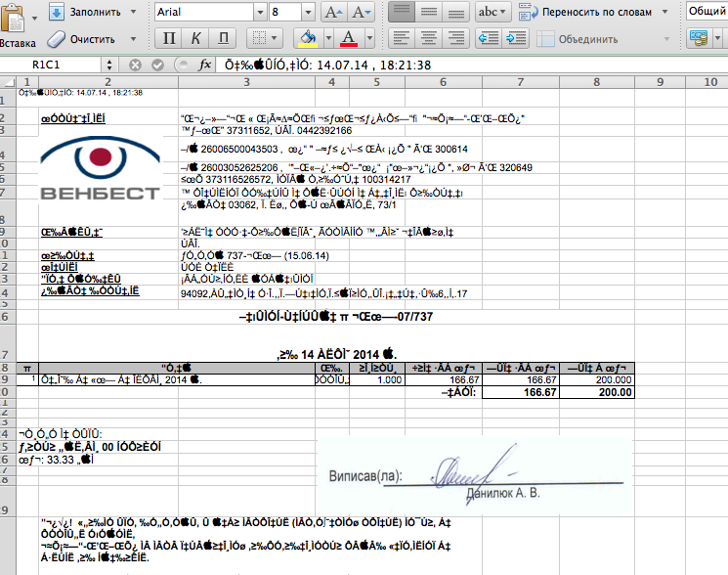Click the R1C1 name box
This screenshot has width=728, height=575.
(51, 65)
